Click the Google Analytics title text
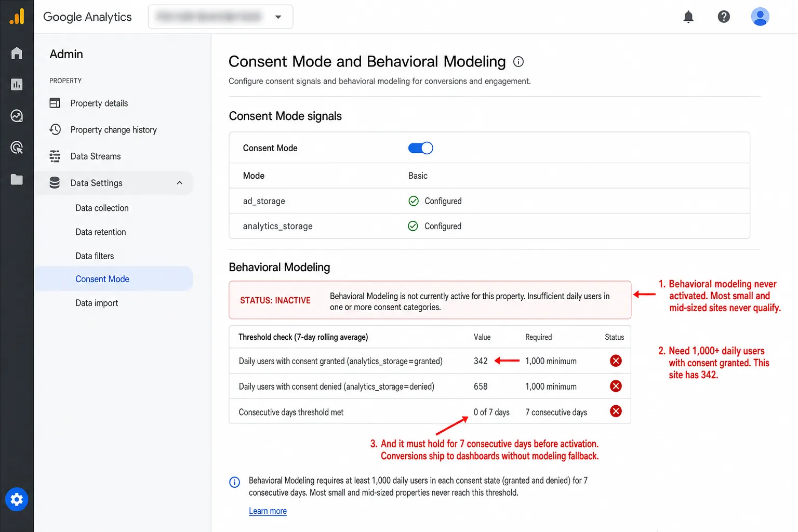 coord(87,17)
